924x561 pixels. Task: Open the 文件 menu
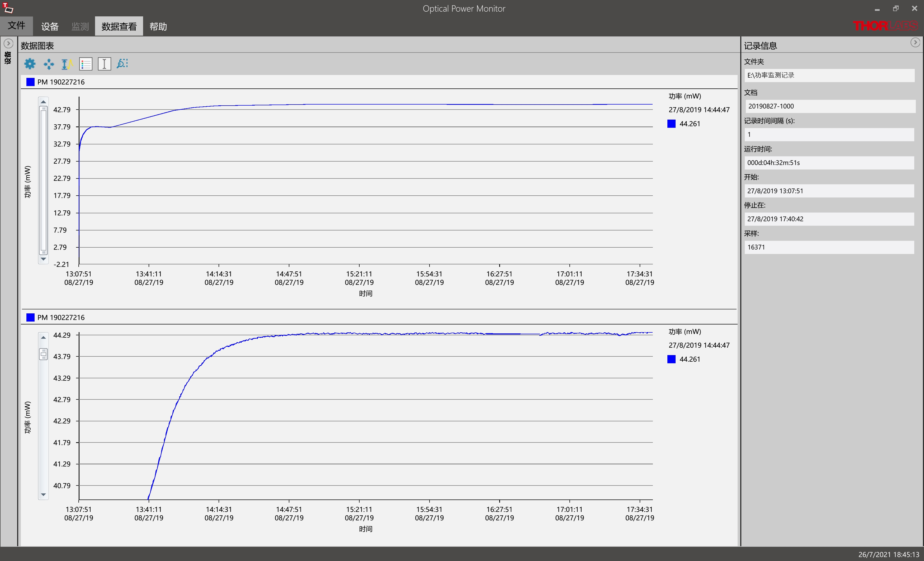(16, 26)
